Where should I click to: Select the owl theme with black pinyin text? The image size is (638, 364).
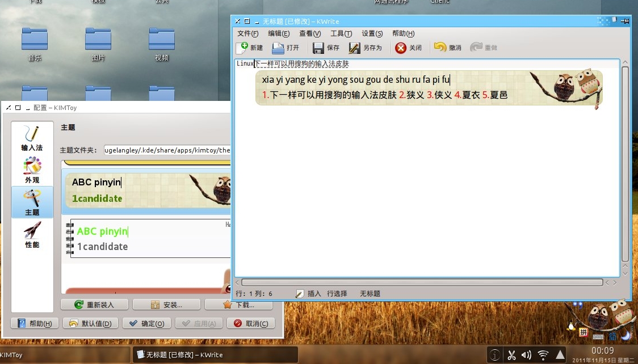click(147, 191)
